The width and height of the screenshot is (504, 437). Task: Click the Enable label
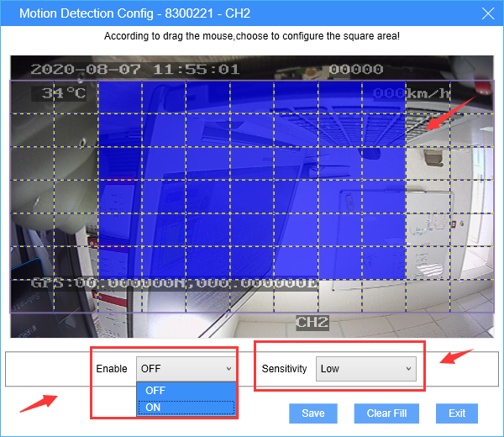point(112,368)
